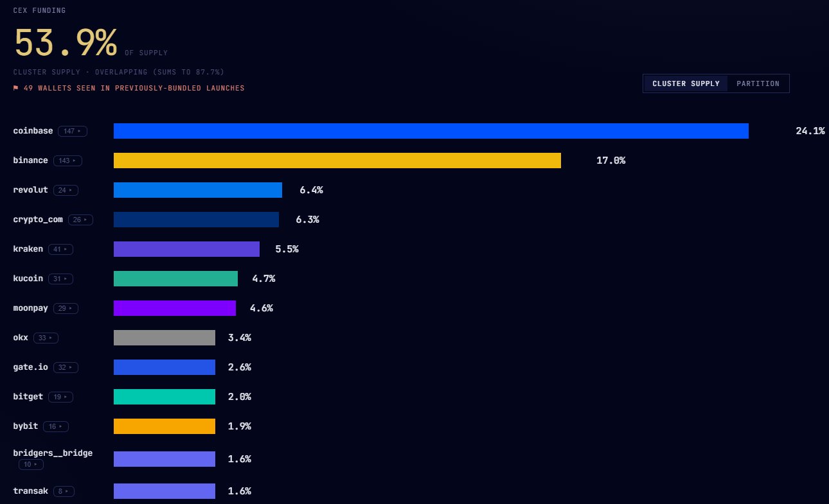
Task: Click the 4.7% kucoin value
Action: click(x=263, y=279)
